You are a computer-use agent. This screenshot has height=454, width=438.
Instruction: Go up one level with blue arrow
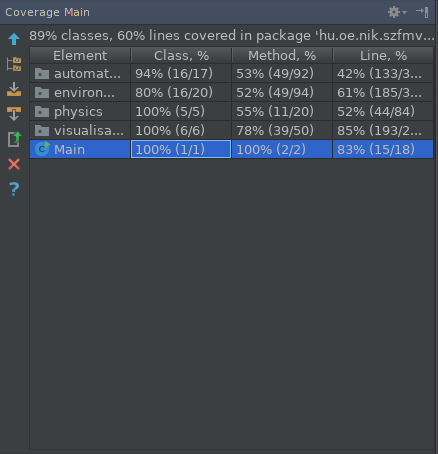[x=14, y=39]
